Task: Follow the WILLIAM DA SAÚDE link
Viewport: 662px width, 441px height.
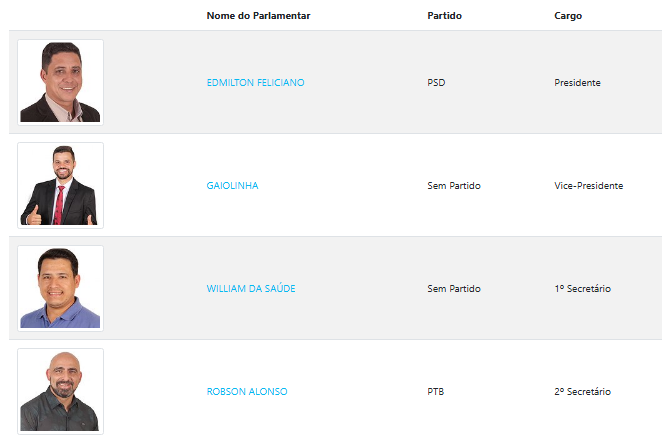Action: click(x=251, y=289)
